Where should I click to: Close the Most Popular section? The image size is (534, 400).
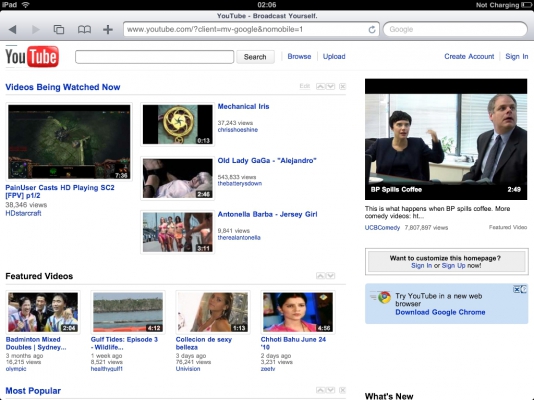tap(342, 390)
